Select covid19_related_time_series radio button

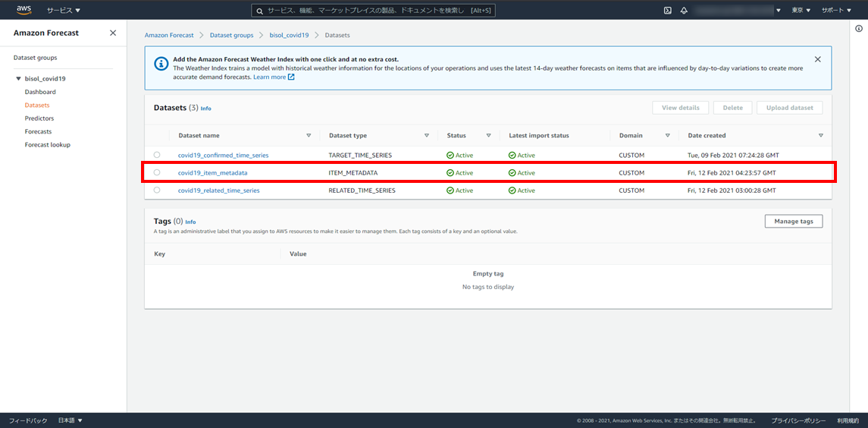pyautogui.click(x=157, y=190)
